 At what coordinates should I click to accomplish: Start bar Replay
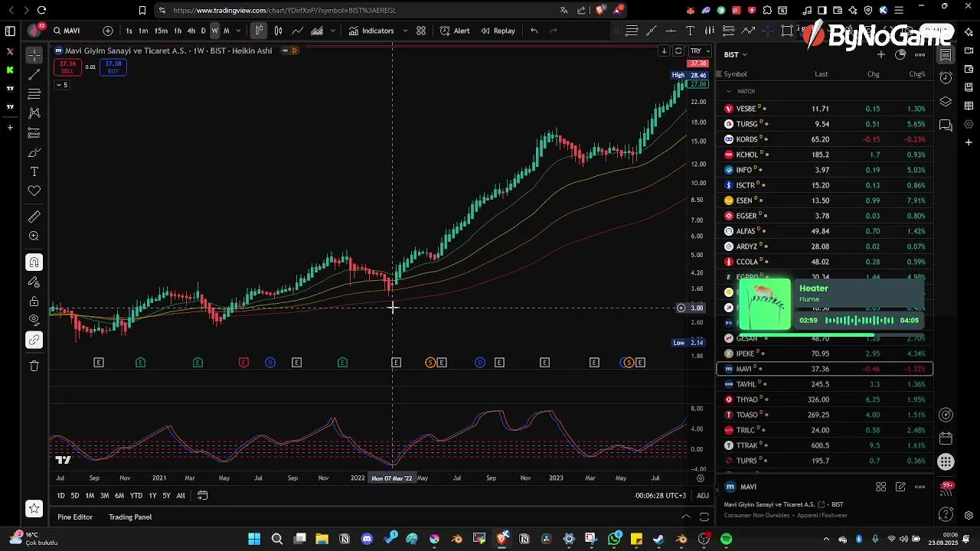[x=498, y=31]
